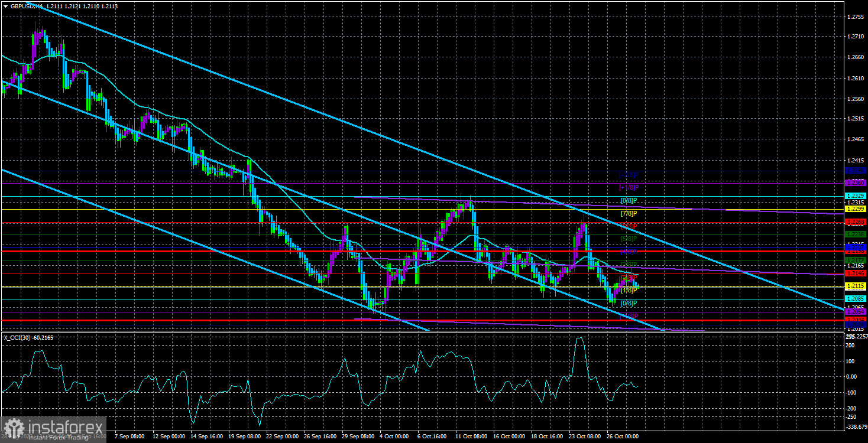
Task: Click the [5/8]P Murray level label
Action: [x=629, y=239]
